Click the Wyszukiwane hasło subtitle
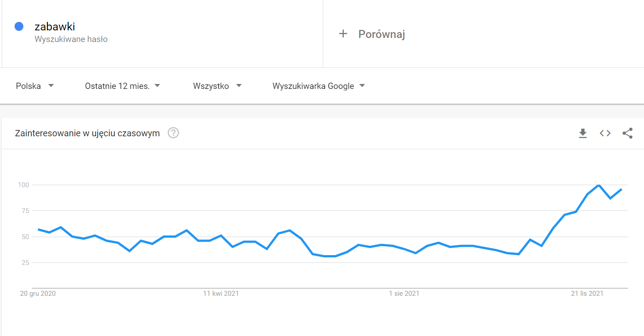The image size is (644, 336). [71, 39]
